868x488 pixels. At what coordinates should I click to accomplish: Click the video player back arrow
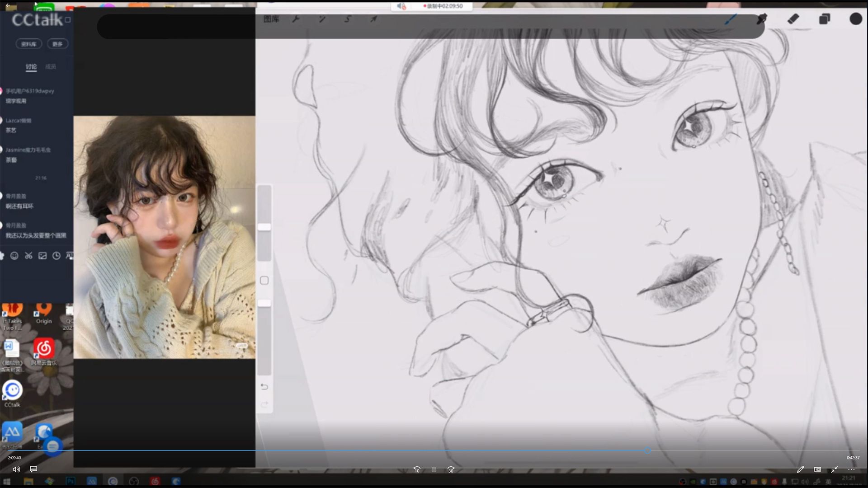(8, 5)
